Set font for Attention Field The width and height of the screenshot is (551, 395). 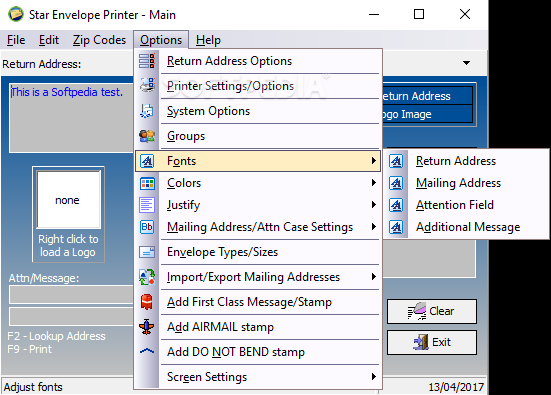[466, 205]
